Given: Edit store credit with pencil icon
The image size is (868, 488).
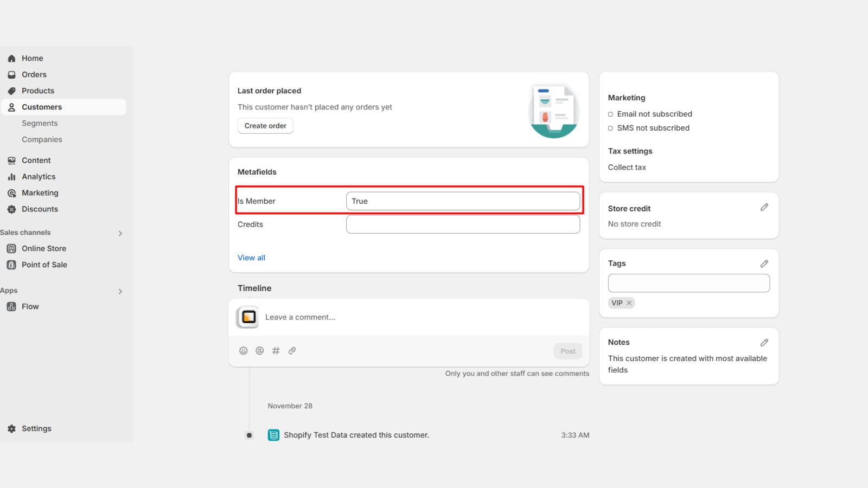Looking at the screenshot, I should (x=764, y=208).
